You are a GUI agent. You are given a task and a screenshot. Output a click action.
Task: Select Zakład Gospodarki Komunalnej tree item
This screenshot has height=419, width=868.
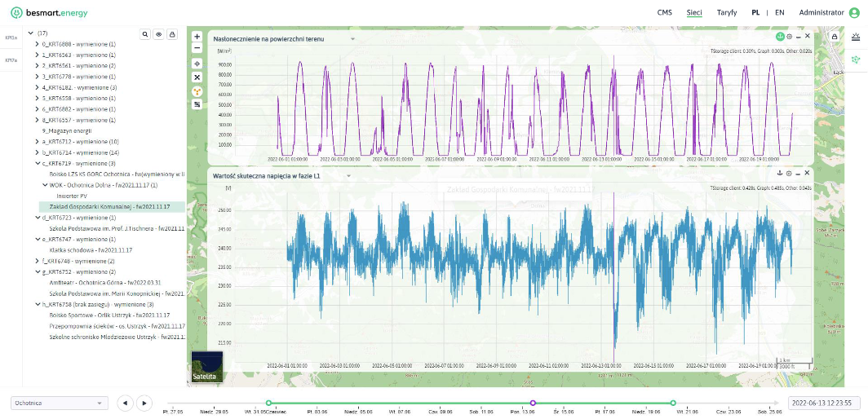[109, 206]
